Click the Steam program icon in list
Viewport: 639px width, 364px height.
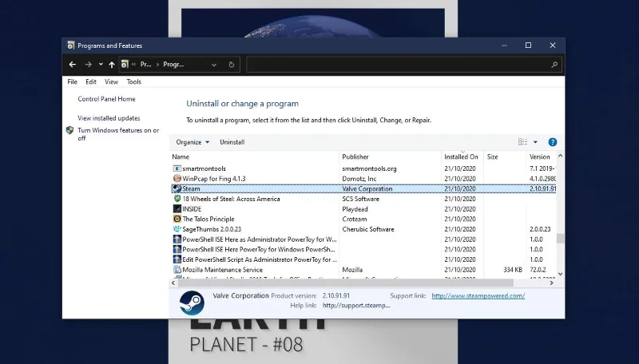click(x=177, y=188)
